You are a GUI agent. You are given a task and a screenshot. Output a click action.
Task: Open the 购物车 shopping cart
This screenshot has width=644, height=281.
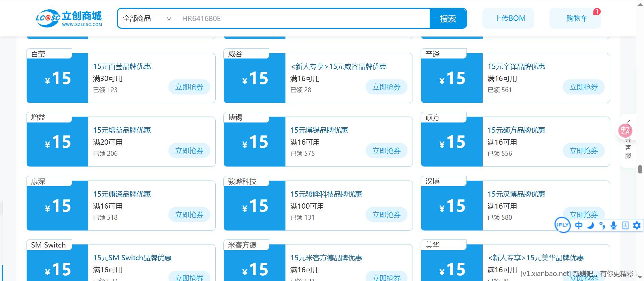coord(575,18)
